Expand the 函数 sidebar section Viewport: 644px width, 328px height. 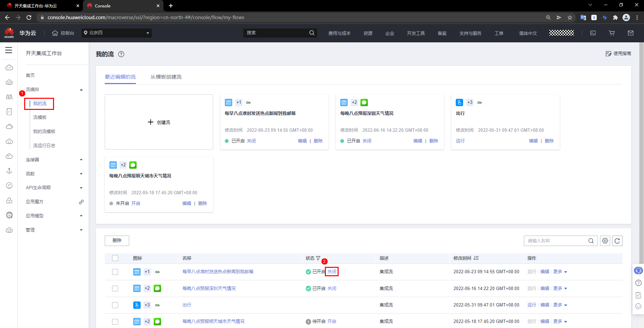[x=81, y=174]
